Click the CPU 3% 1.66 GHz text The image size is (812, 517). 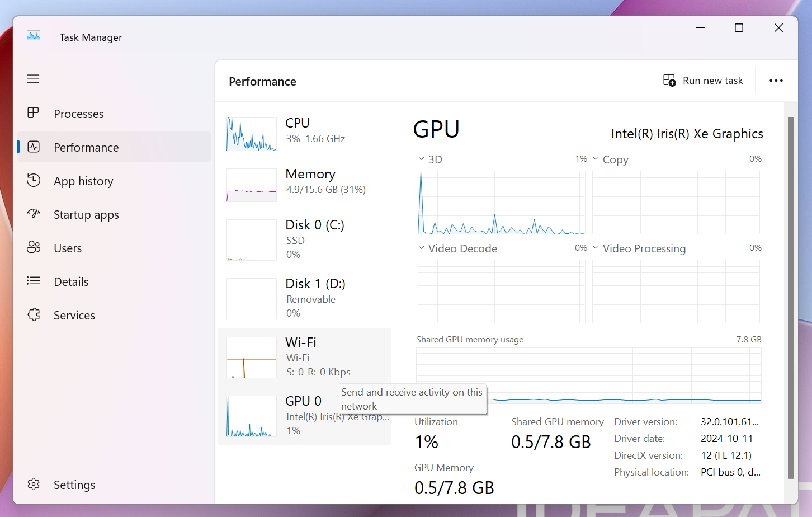pos(315,139)
